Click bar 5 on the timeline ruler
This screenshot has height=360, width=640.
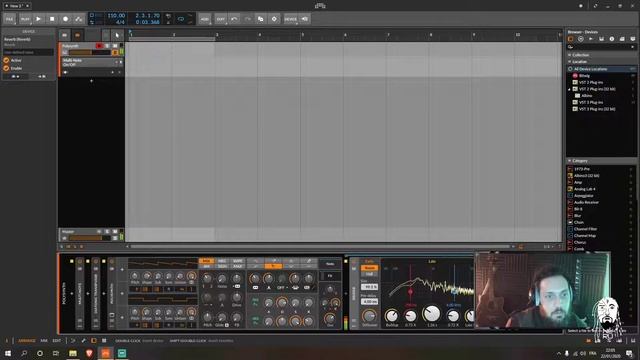point(302,35)
